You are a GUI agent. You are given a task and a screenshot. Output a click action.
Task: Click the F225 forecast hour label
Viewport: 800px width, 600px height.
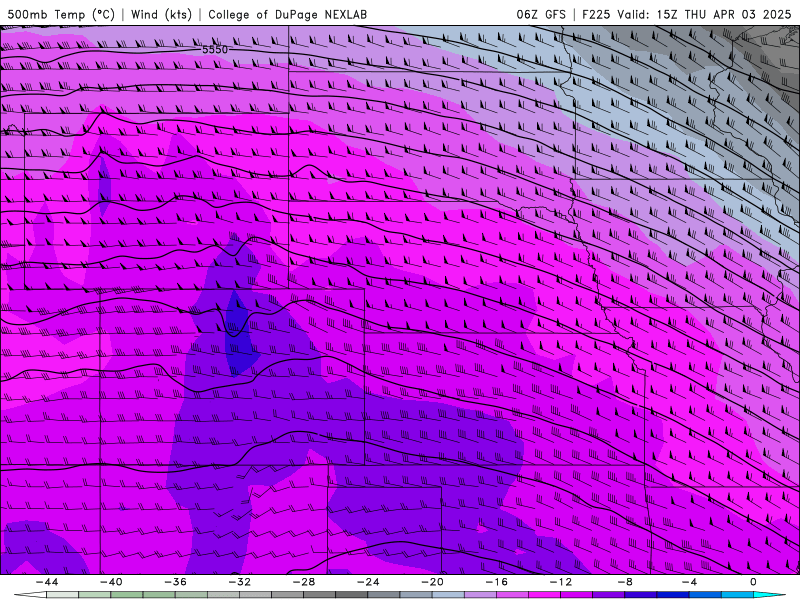click(x=596, y=14)
